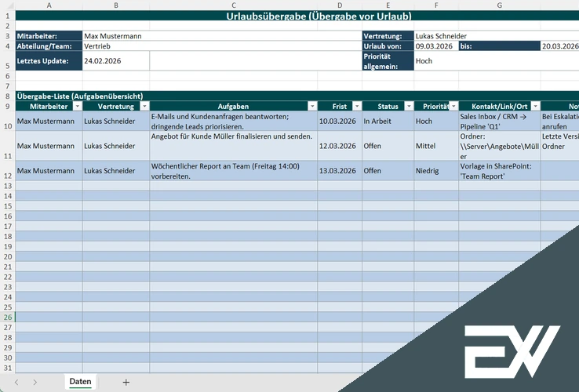Select column A header
579x392 pixels.
coord(49,5)
